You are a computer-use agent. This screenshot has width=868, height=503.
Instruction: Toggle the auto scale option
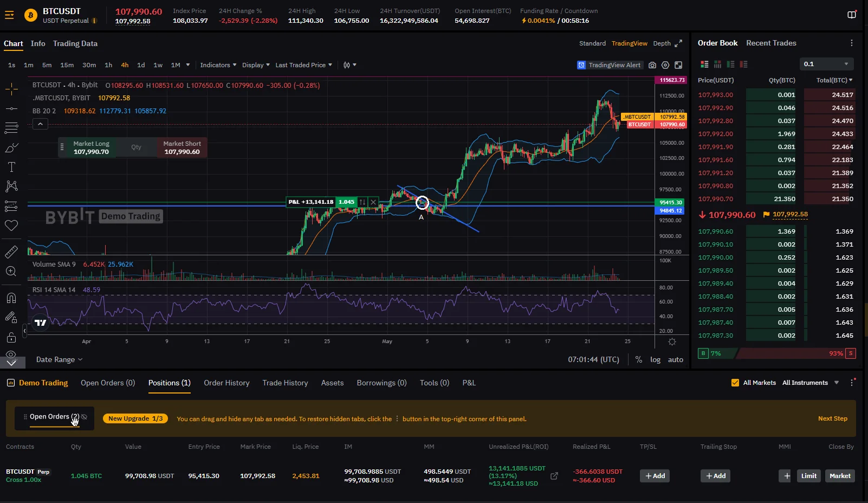pyautogui.click(x=675, y=360)
